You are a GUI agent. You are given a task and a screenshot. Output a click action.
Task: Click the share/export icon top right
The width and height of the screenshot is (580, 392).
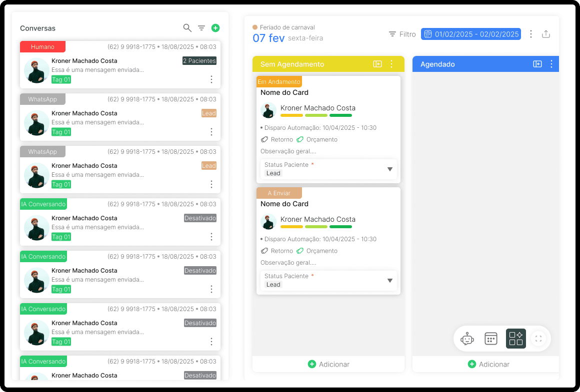[546, 34]
